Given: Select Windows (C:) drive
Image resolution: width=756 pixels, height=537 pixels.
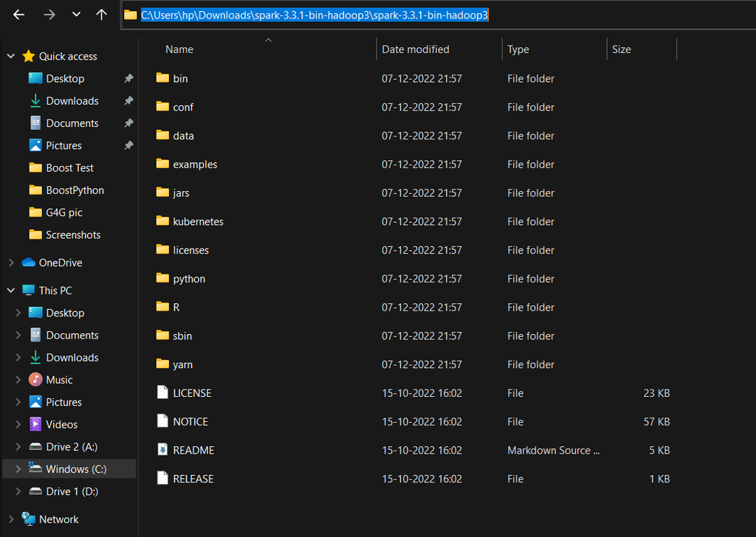Looking at the screenshot, I should pos(76,469).
